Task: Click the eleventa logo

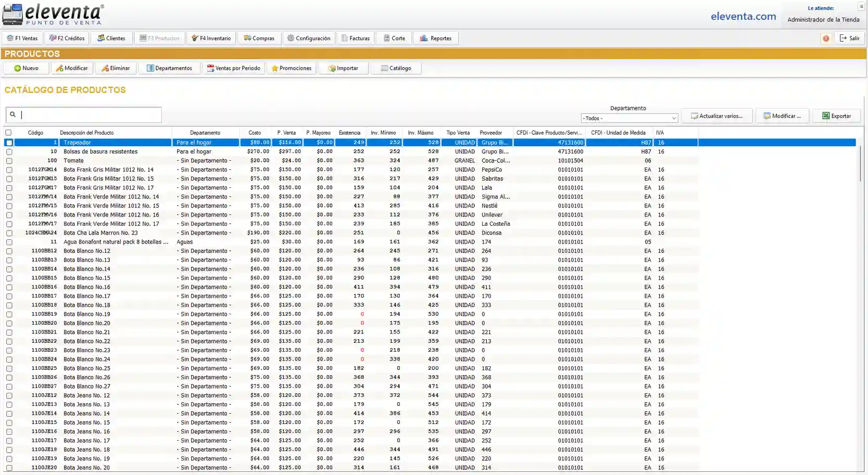Action: pos(53,15)
